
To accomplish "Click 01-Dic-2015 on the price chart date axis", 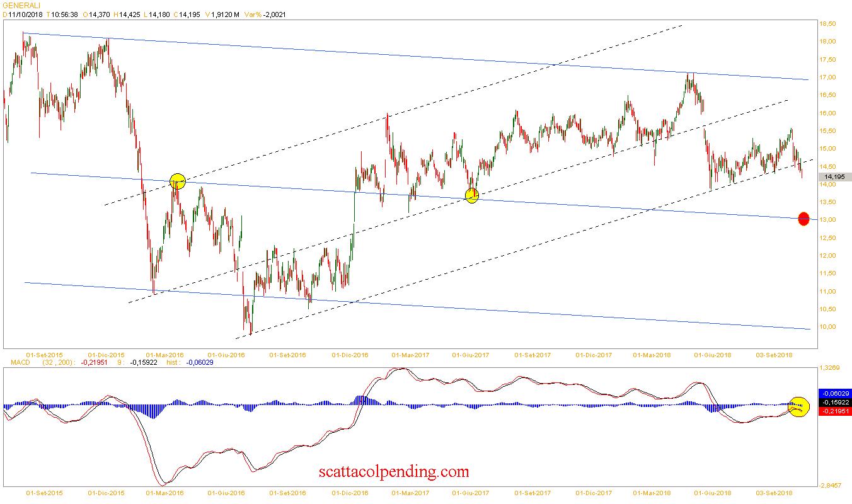I will (x=106, y=355).
